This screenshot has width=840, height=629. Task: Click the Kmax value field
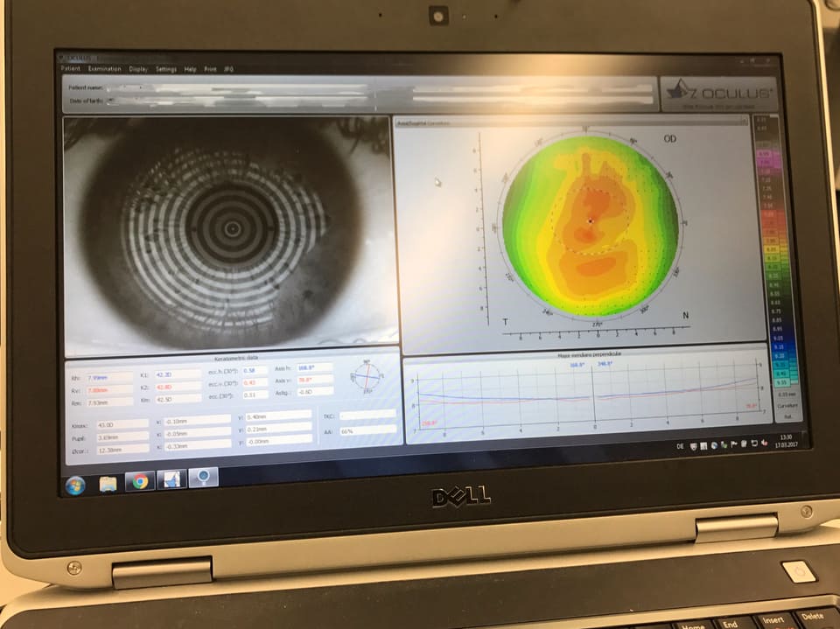(x=121, y=423)
